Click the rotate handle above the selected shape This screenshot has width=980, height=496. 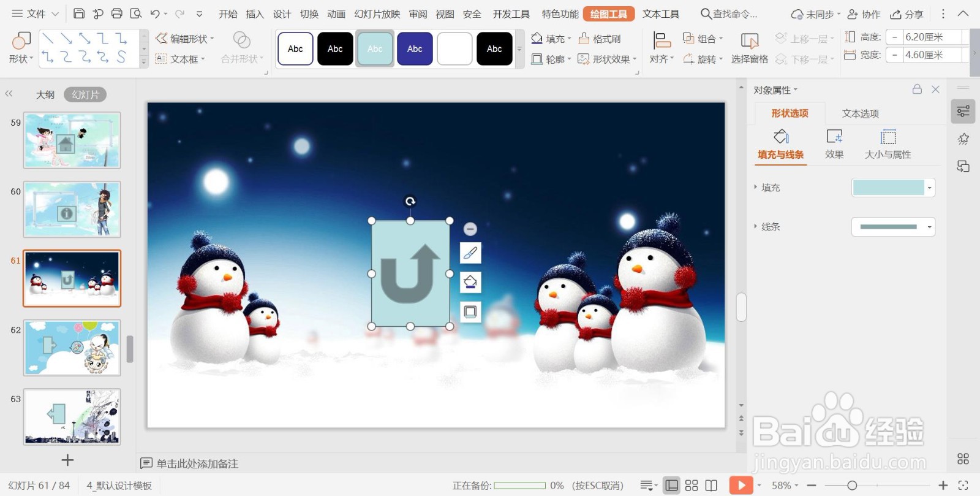[x=410, y=201]
